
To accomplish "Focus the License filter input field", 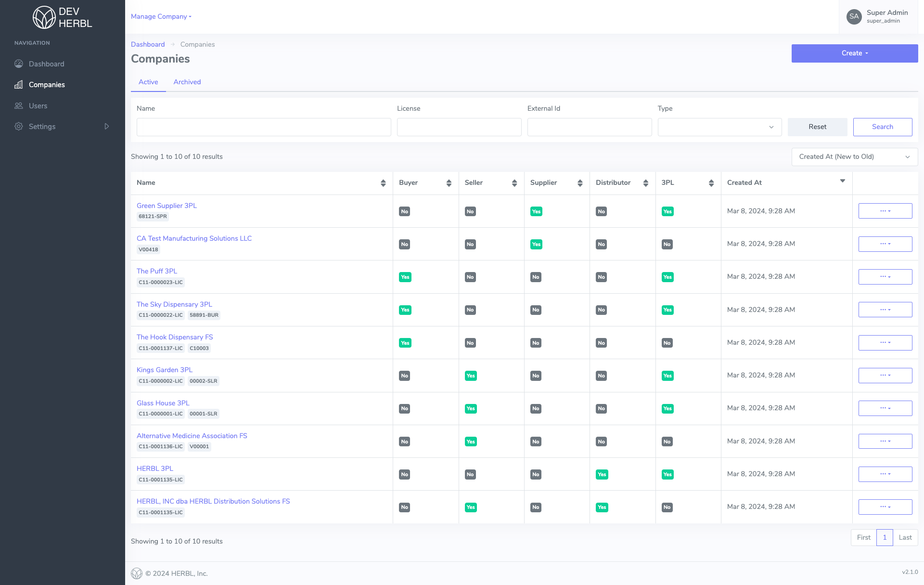I will pyautogui.click(x=459, y=127).
